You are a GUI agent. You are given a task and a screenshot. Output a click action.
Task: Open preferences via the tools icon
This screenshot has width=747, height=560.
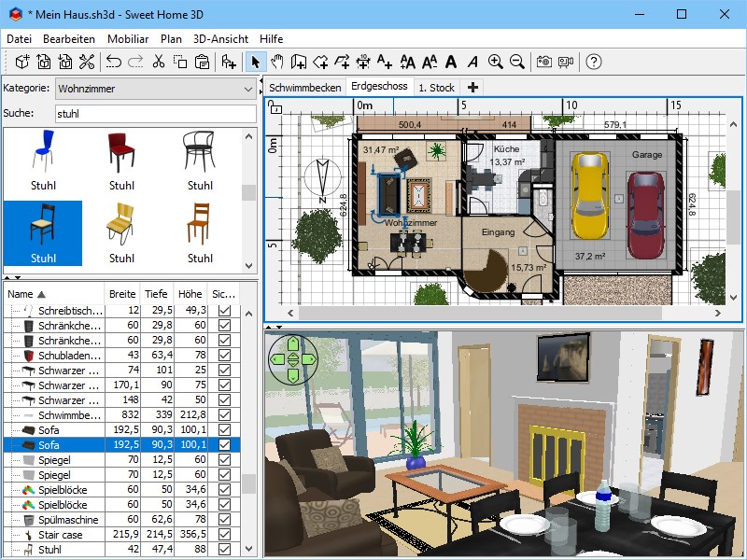tap(87, 62)
